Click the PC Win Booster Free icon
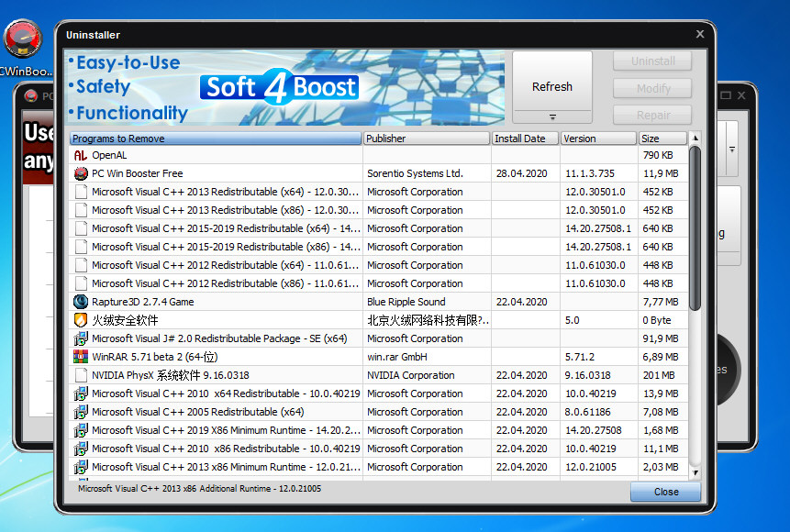This screenshot has width=790, height=532. coord(81,173)
